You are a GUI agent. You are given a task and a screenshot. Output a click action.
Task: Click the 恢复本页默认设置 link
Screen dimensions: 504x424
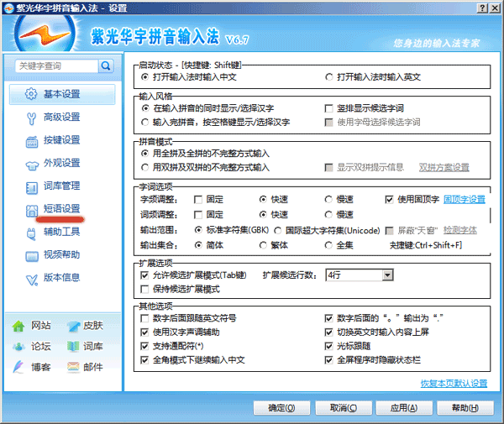click(454, 384)
